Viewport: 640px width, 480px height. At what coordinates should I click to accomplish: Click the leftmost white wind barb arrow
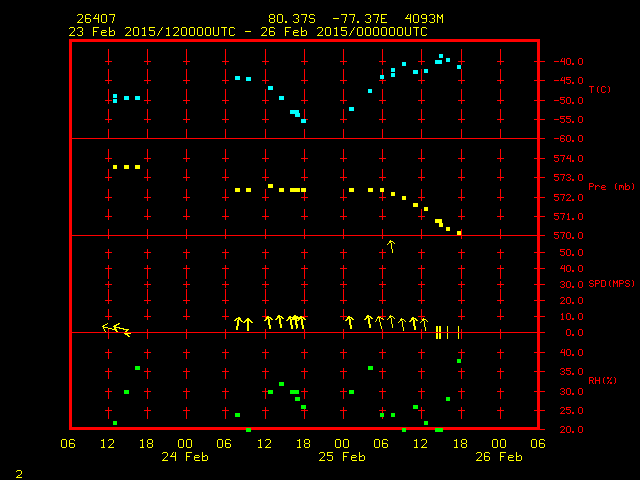pos(109,327)
